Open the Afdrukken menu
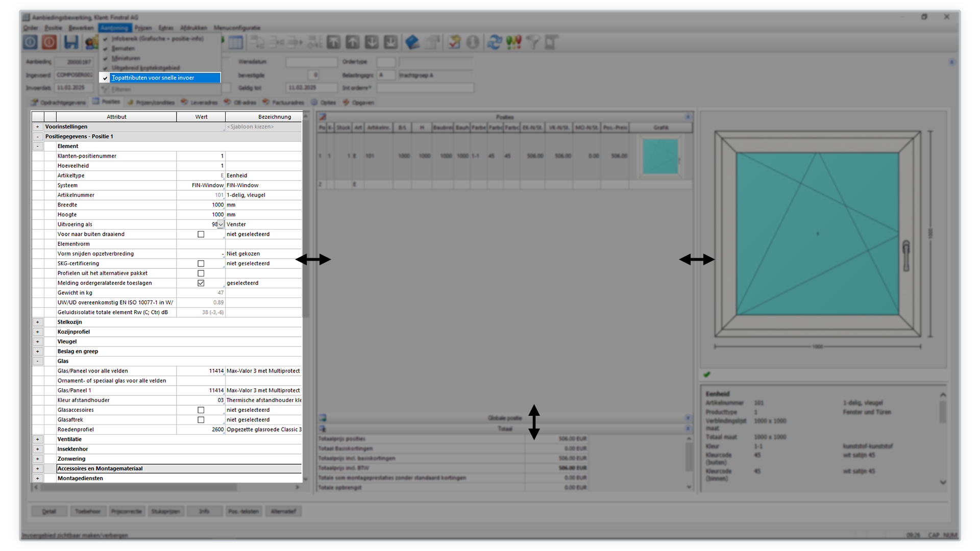This screenshot has height=551, width=980. [193, 28]
